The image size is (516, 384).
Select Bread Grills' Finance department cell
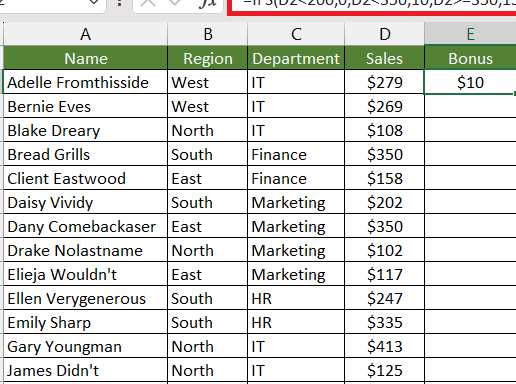[296, 154]
